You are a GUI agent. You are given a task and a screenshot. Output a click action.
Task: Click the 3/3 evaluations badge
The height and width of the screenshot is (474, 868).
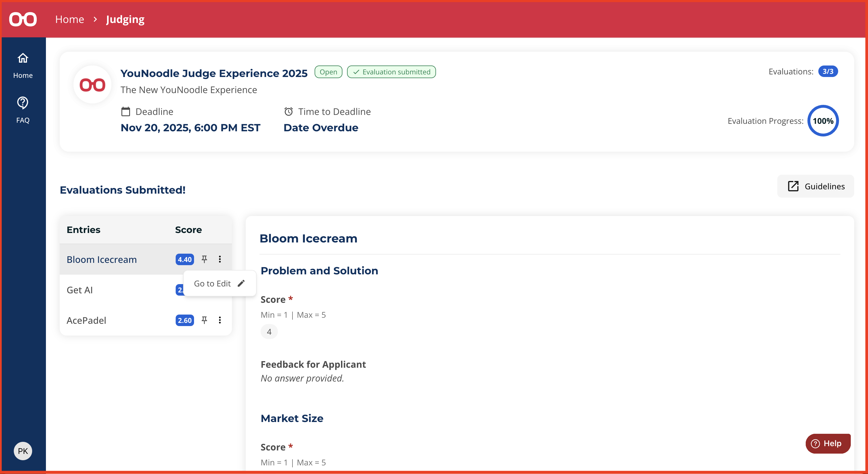(x=828, y=72)
